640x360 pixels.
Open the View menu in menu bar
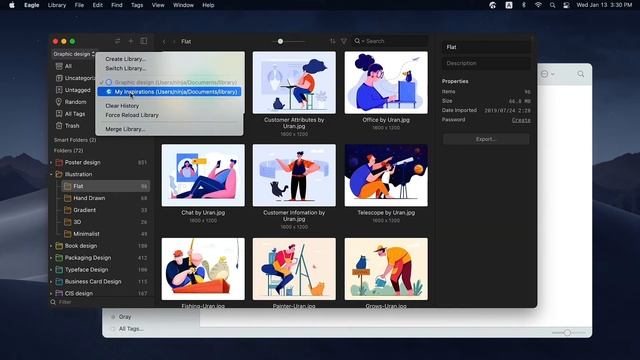click(x=158, y=5)
